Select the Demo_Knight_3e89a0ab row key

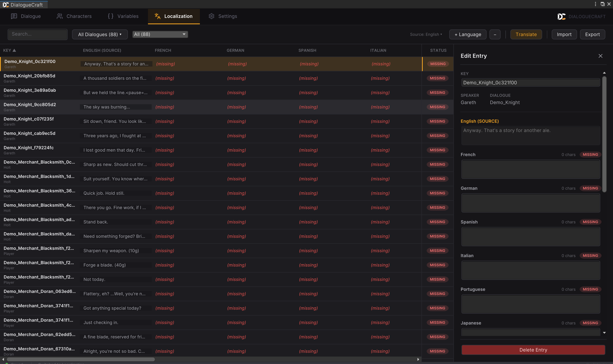[x=30, y=90]
